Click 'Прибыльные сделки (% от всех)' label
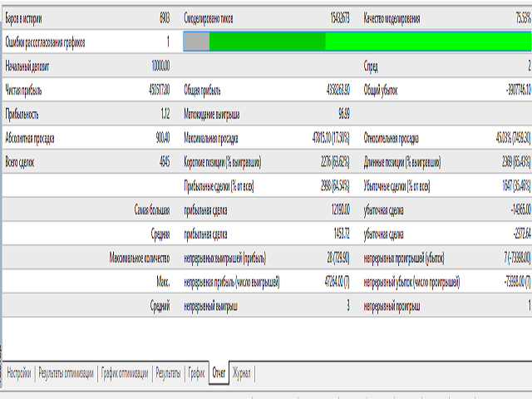This screenshot has width=532, height=399. (x=219, y=186)
